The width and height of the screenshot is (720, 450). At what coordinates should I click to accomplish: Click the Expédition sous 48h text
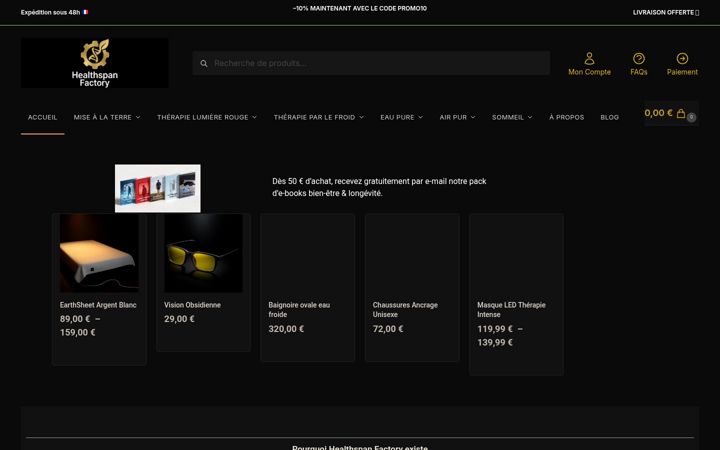point(50,12)
